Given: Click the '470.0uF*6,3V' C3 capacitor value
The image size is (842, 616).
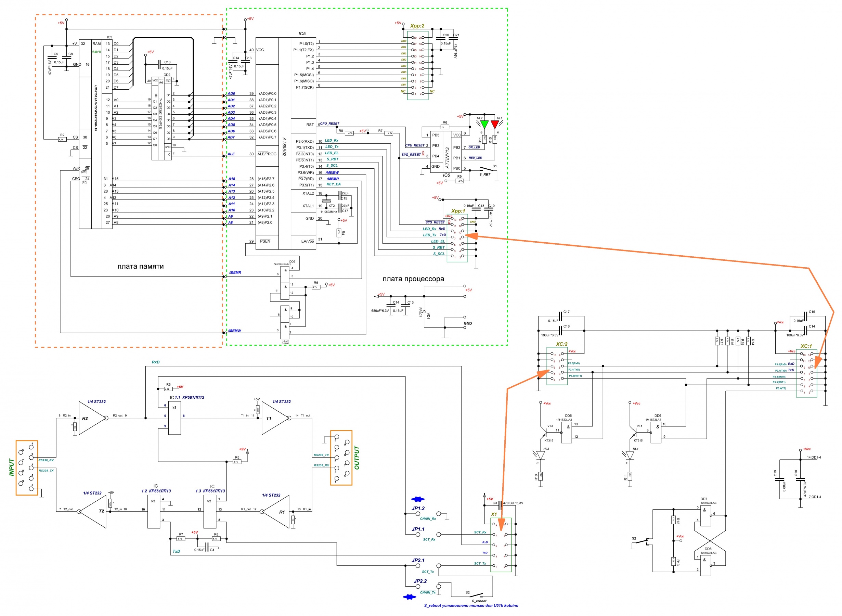Looking at the screenshot, I should [x=513, y=503].
